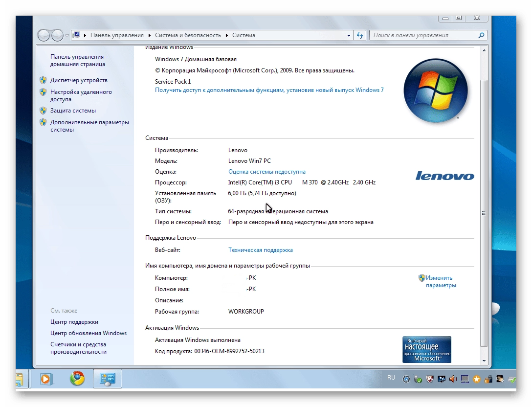Open Счетчики и средства производительности
The width and height of the screenshot is (532, 407).
coord(78,348)
